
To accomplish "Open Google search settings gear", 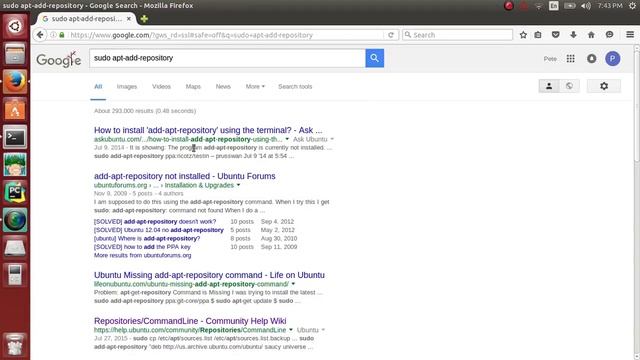I will coord(604,86).
